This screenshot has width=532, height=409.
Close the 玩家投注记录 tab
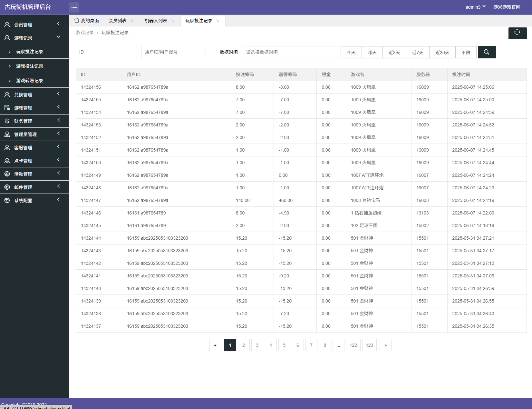(x=218, y=21)
